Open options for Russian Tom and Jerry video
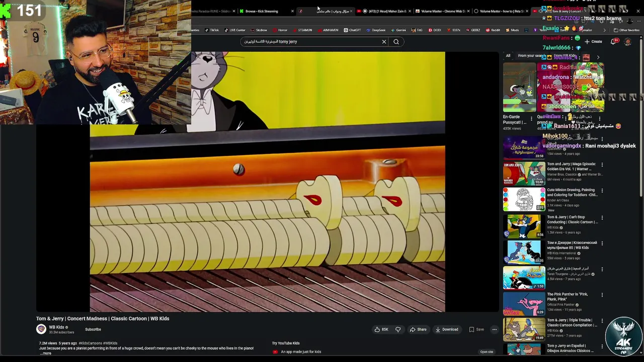 pyautogui.click(x=602, y=243)
